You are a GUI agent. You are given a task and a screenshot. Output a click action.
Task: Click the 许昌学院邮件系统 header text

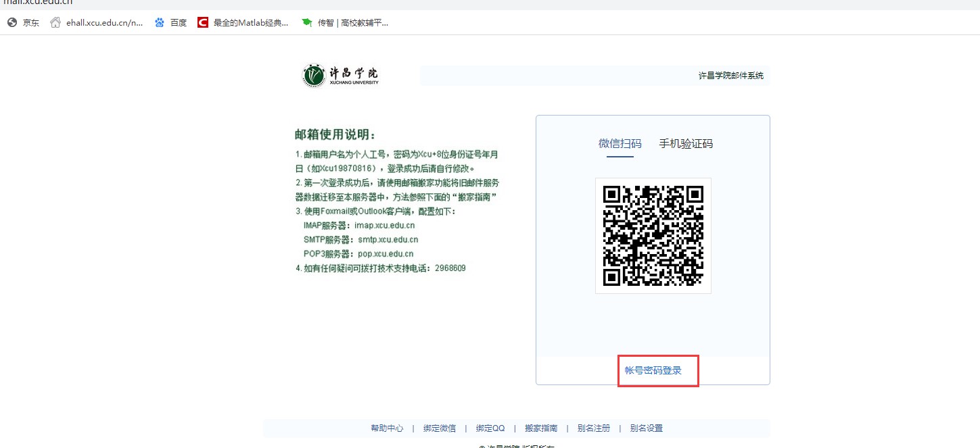tap(731, 76)
